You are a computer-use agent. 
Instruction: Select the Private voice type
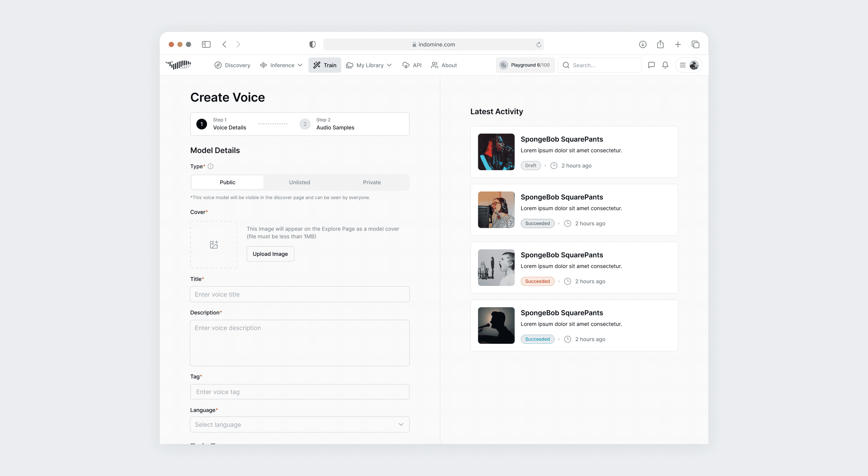pos(372,182)
